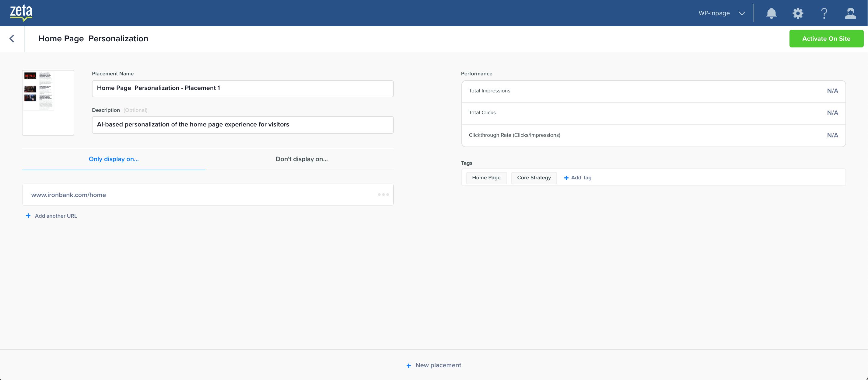Image resolution: width=868 pixels, height=380 pixels.
Task: Click the Description text field
Action: point(243,125)
